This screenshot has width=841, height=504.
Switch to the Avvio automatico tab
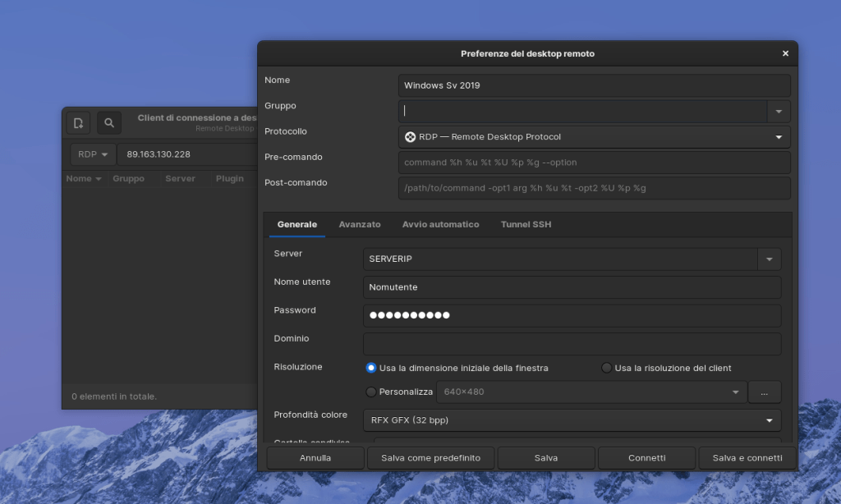tap(440, 224)
